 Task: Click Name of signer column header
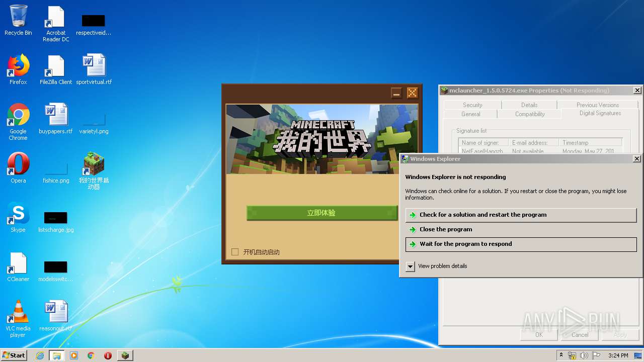pos(484,143)
